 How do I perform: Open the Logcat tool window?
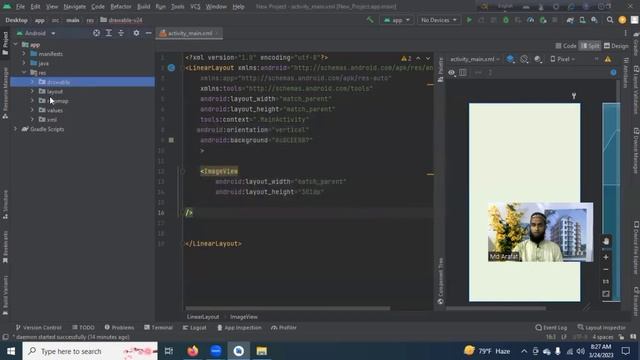[195, 327]
